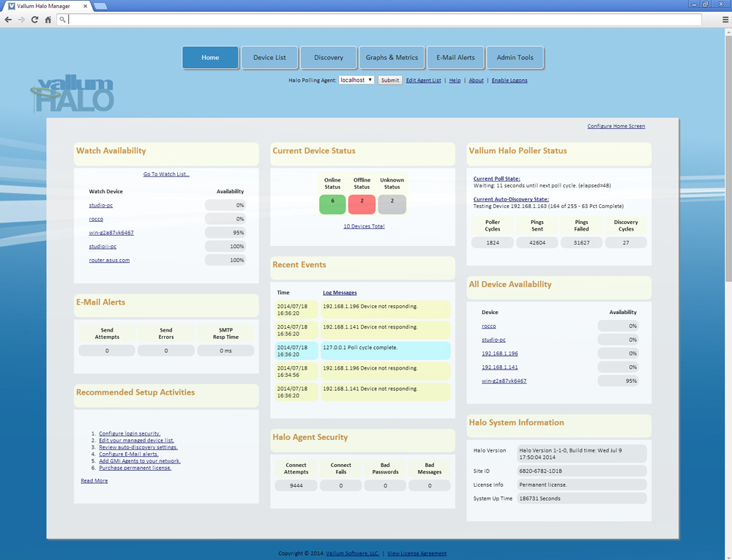Viewport: 732px width, 560px height.
Task: Open the Log Messages link
Action: [x=340, y=293]
